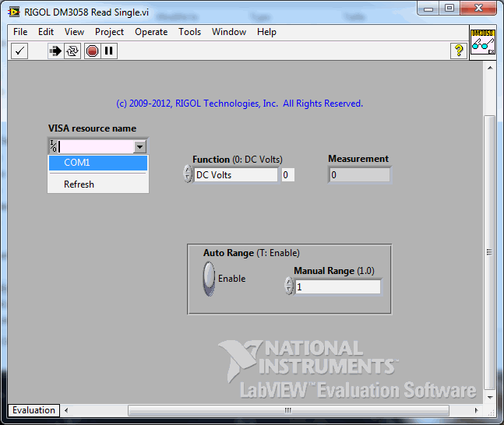Click the red Abort Execution button
504x425 pixels.
point(92,51)
